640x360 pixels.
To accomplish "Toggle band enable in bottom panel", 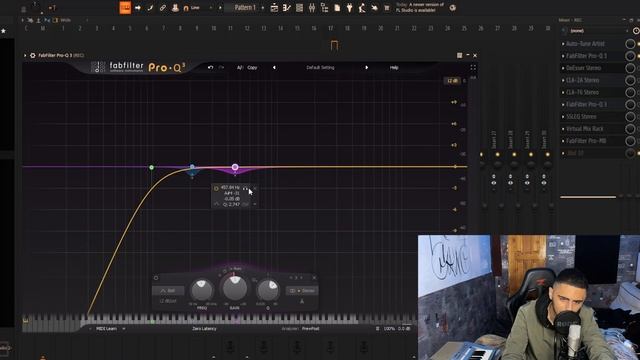I will pos(156,278).
